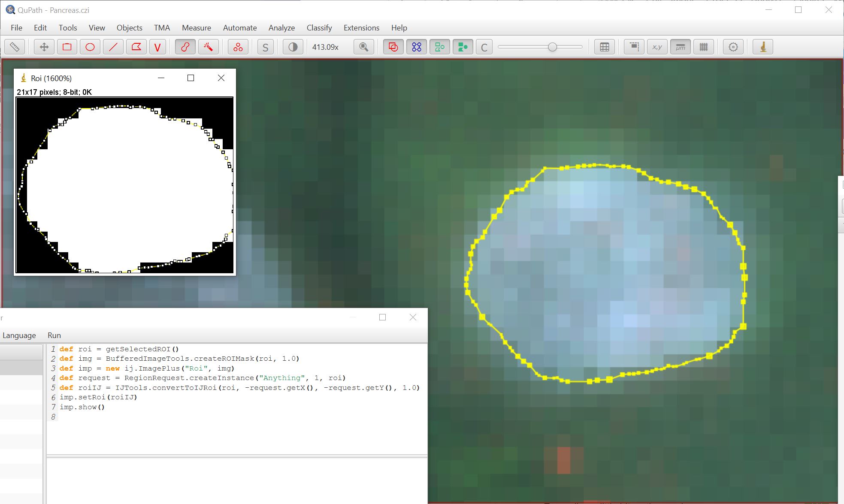
Task: Select the Points counting tool
Action: (238, 47)
